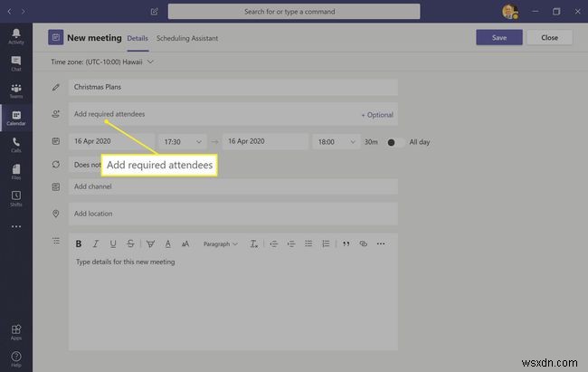Click the Close button beside Save
588x372 pixels.
pyautogui.click(x=549, y=37)
